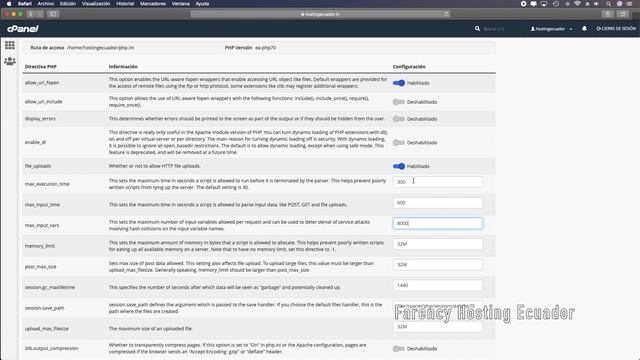Click the Safari address bar
Image resolution: width=640 pixels, height=360 pixels.
320,14
